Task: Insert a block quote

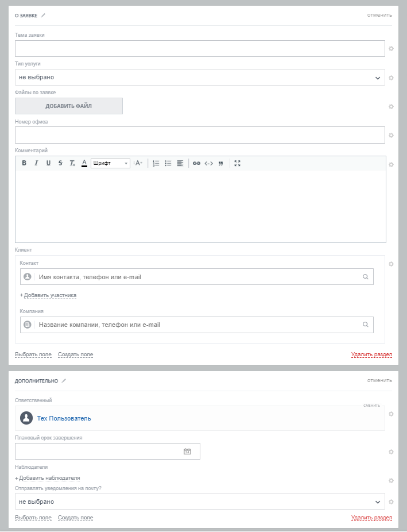Action: pyautogui.click(x=220, y=163)
